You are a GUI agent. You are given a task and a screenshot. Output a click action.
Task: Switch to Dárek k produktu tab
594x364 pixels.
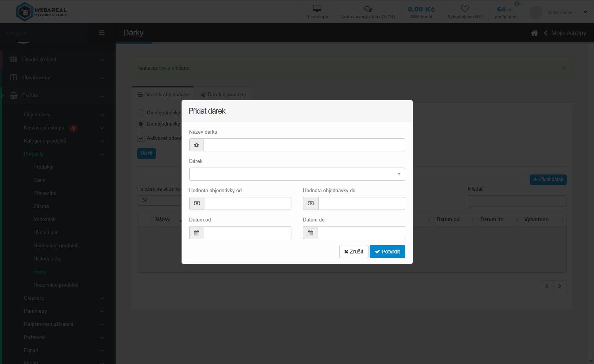pyautogui.click(x=224, y=94)
